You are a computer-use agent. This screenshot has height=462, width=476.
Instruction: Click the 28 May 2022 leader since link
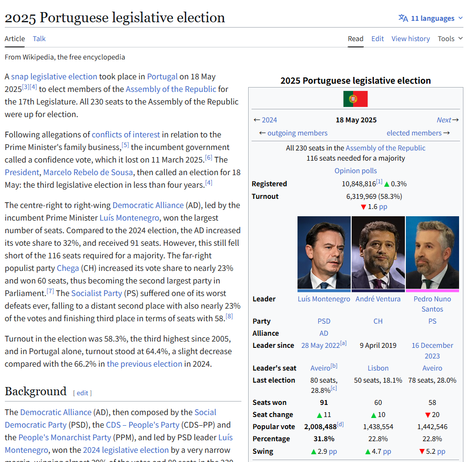(x=320, y=345)
